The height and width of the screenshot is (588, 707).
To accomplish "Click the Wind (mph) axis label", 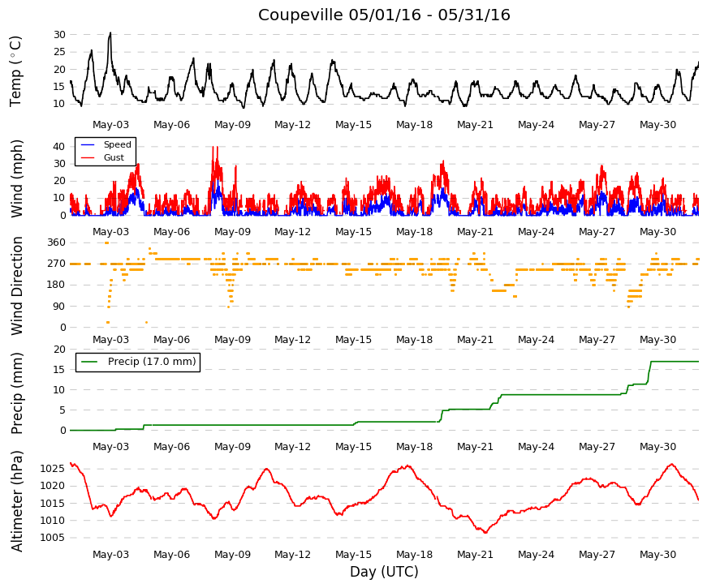I will tap(16, 179).
